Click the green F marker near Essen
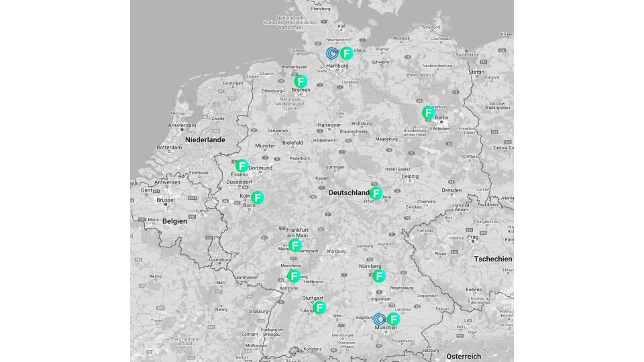The image size is (644, 362). (x=241, y=166)
